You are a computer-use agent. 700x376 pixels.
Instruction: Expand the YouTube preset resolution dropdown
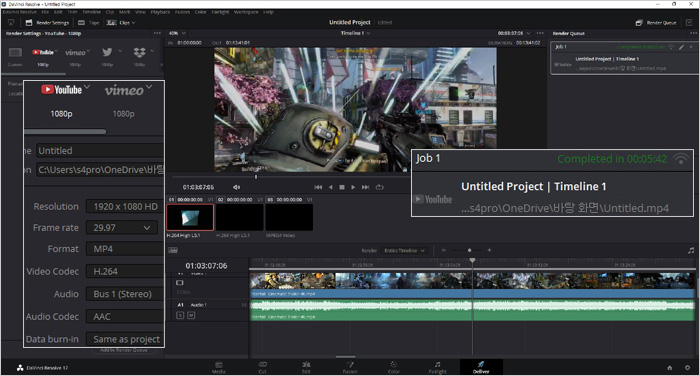click(56, 50)
